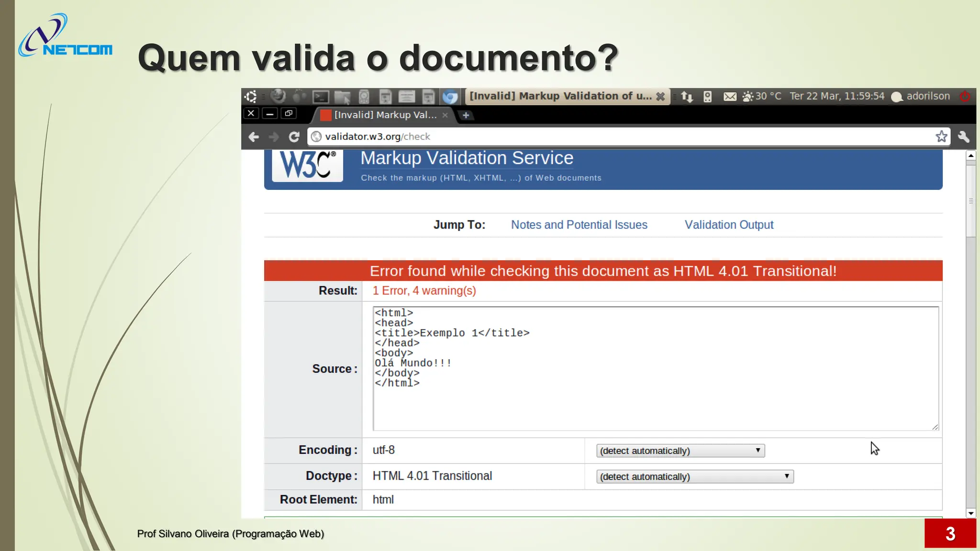Screen dimensions: 980x551
Task: Open the clock showing Ter 22 Mar
Action: click(x=837, y=96)
